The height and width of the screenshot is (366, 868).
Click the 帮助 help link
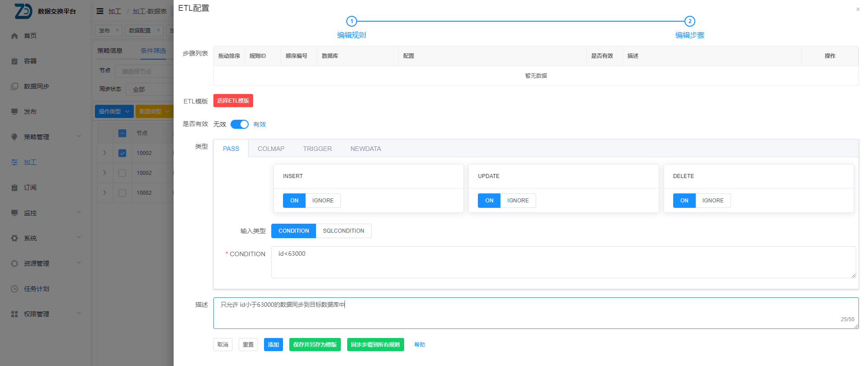coord(420,345)
